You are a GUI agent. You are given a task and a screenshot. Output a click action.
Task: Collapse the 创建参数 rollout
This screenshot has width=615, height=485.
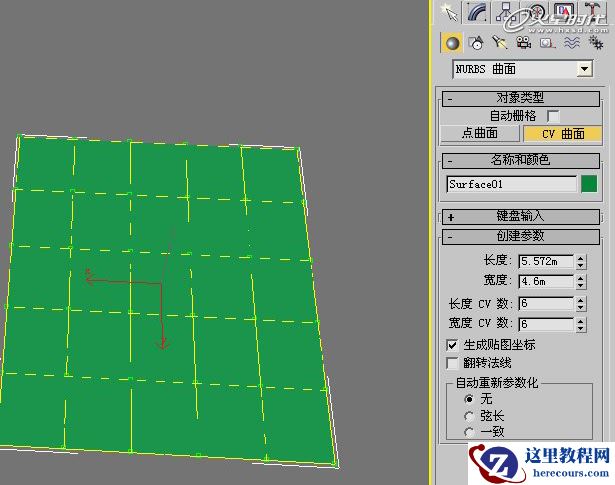[x=520, y=237]
